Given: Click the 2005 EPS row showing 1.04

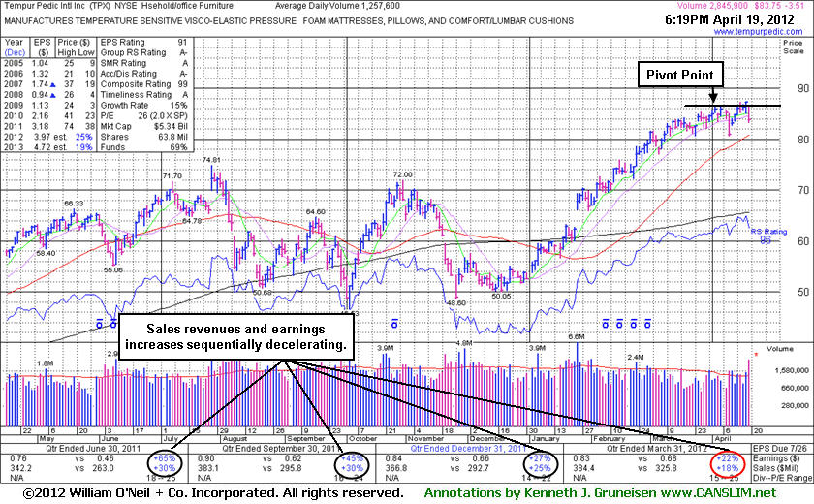Looking at the screenshot, I should tap(49, 63).
